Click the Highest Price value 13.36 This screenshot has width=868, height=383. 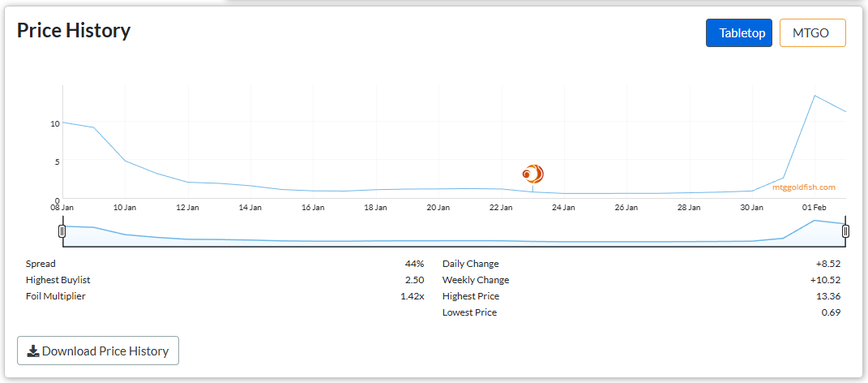coord(829,296)
